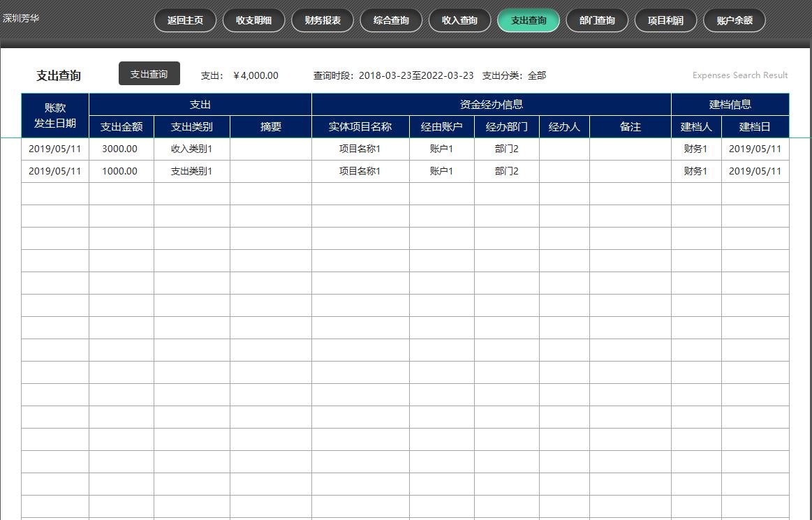Switch to the 收入查询 income query page

coord(459,20)
